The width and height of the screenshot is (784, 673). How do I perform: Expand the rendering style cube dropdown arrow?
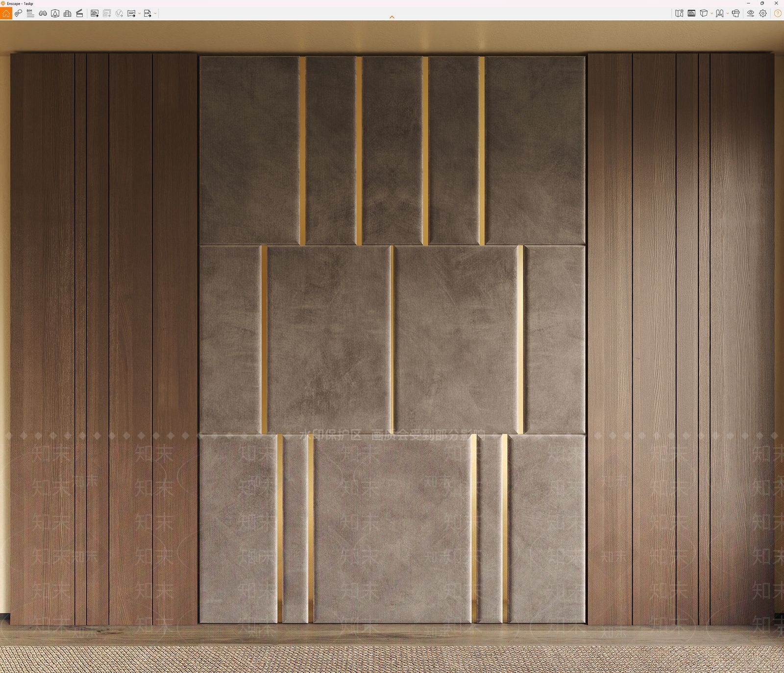pyautogui.click(x=711, y=14)
